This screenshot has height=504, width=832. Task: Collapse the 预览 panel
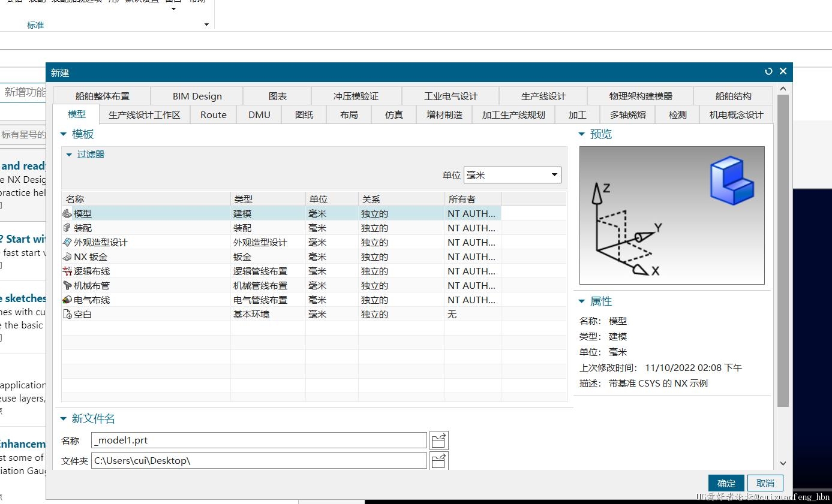pos(581,134)
